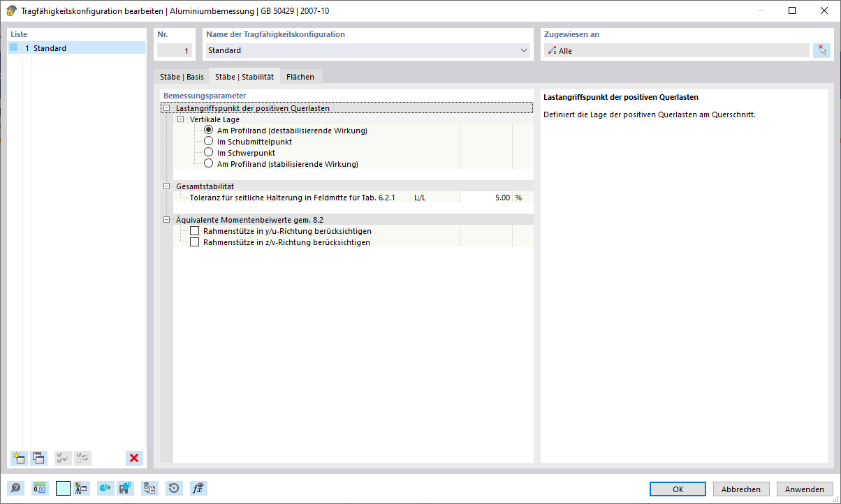Open the help speech bubble icon

[x=15, y=488]
